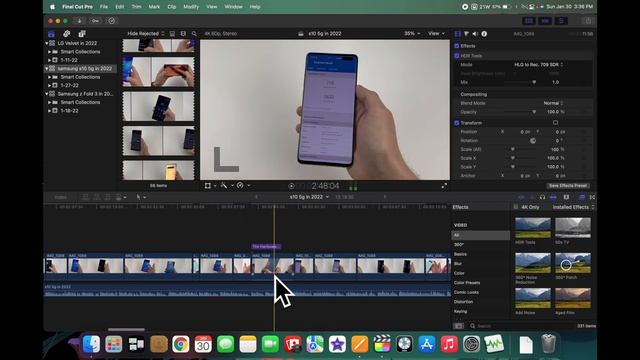
Task: Click the timeline Index button
Action: tap(60, 197)
